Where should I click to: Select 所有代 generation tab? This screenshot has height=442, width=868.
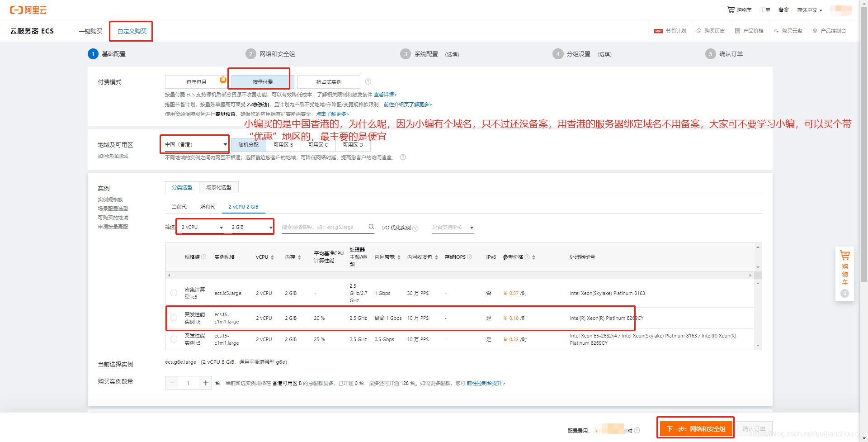pos(208,207)
